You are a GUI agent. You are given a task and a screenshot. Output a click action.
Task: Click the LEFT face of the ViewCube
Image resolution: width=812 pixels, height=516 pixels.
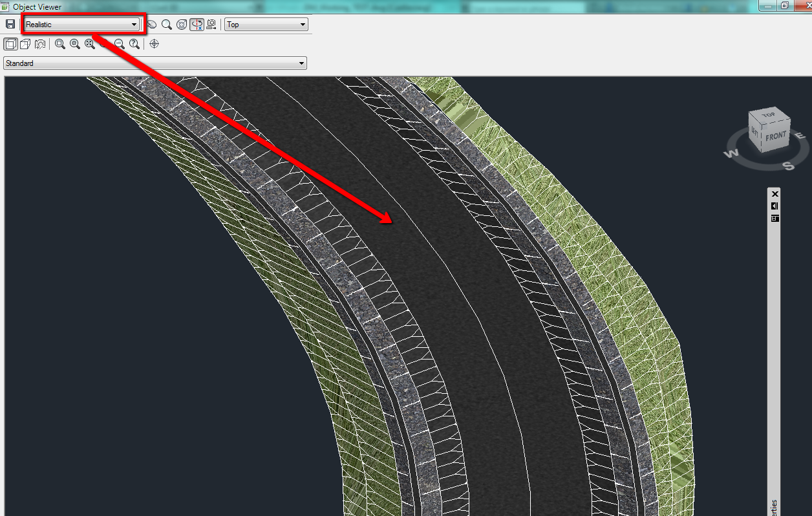pos(754,133)
